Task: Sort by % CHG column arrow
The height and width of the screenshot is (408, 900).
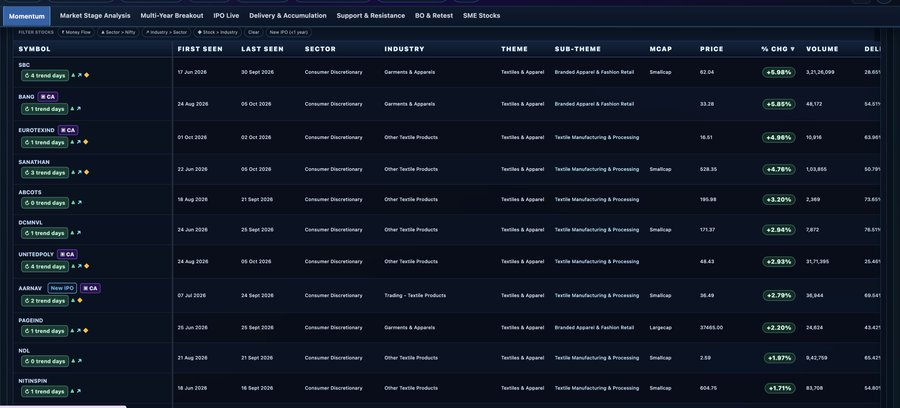Action: click(793, 49)
